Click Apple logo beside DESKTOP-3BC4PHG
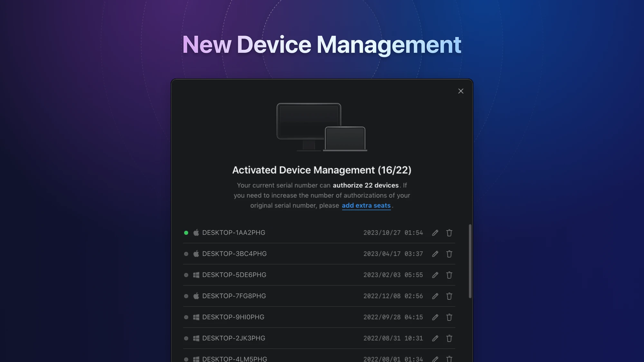Viewport: 644px width, 362px height. click(x=196, y=254)
